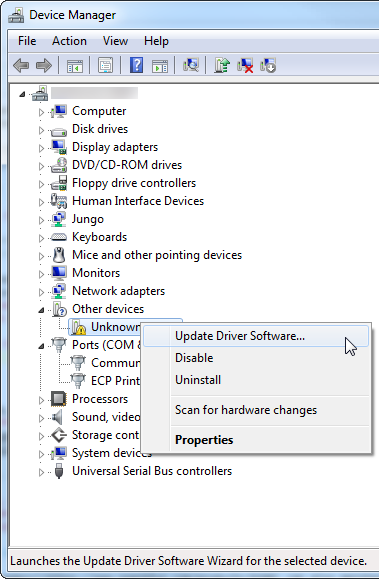Choose Uninstall from the context menu
Screen dimensions: 379x579
pyautogui.click(x=256, y=380)
